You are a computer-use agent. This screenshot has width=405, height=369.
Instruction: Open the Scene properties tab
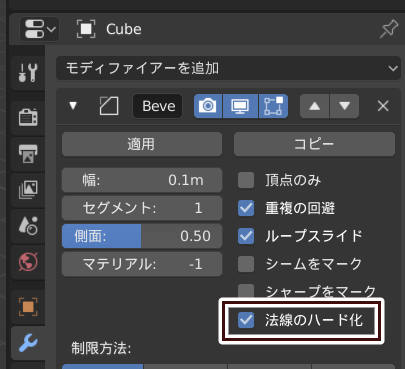pos(28,226)
